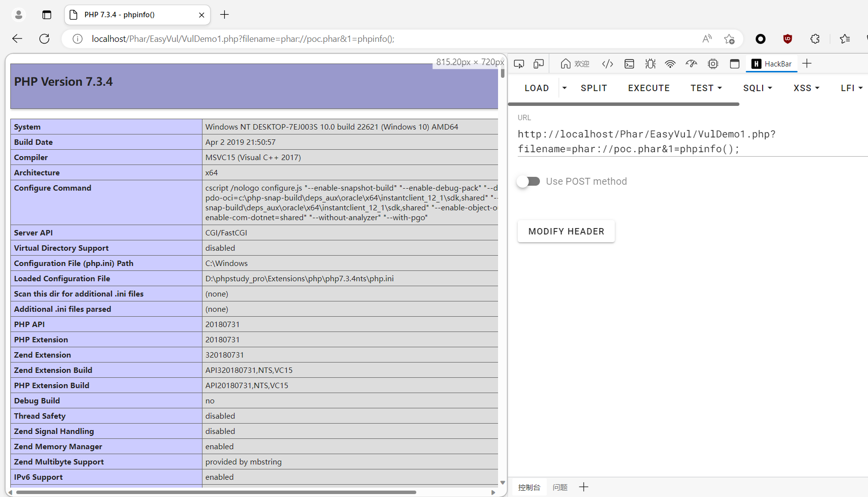
Task: Open the DevTools Application panel icon
Action: tap(734, 64)
